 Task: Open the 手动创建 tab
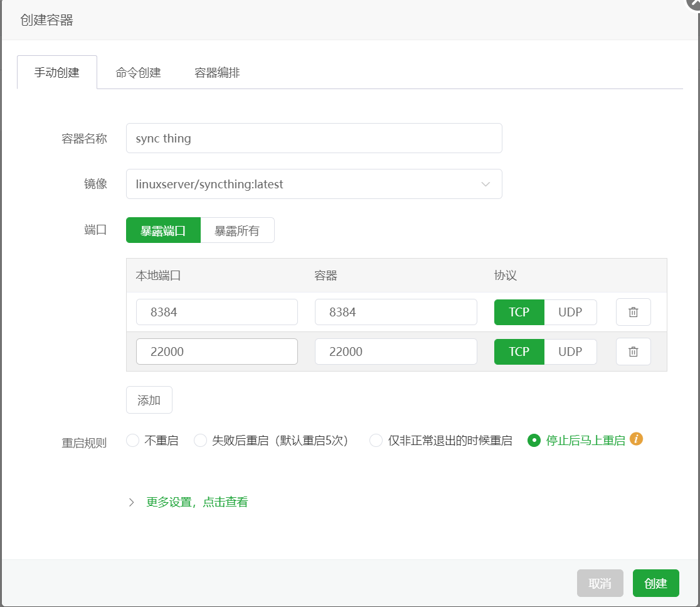coord(56,72)
